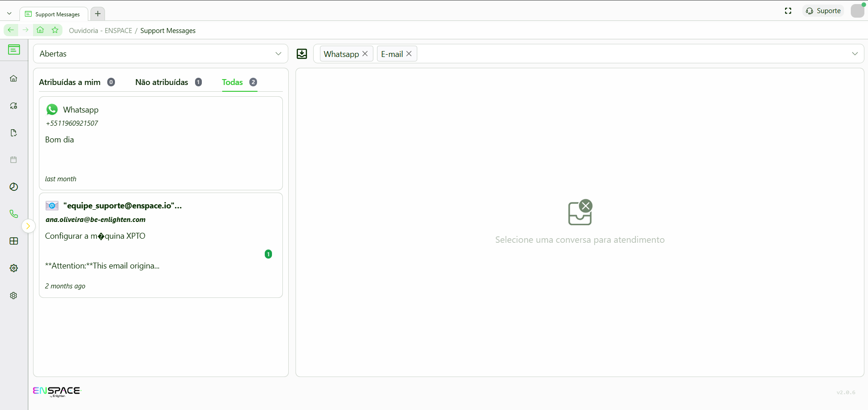
Task: Click the inbox download icon beside the filters
Action: coord(302,54)
